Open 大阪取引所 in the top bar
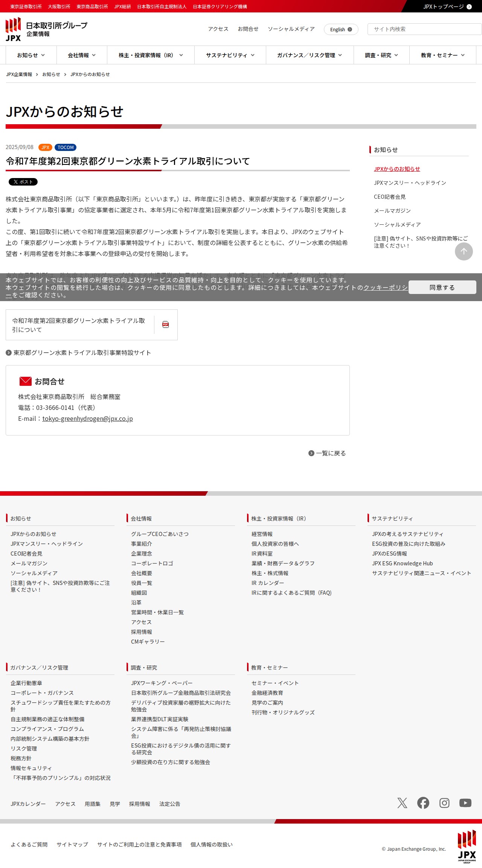The width and height of the screenshot is (482, 868). 59,7
